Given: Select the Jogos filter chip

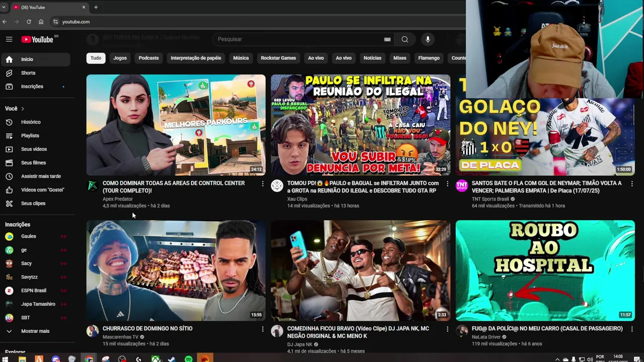Looking at the screenshot, I should point(120,58).
